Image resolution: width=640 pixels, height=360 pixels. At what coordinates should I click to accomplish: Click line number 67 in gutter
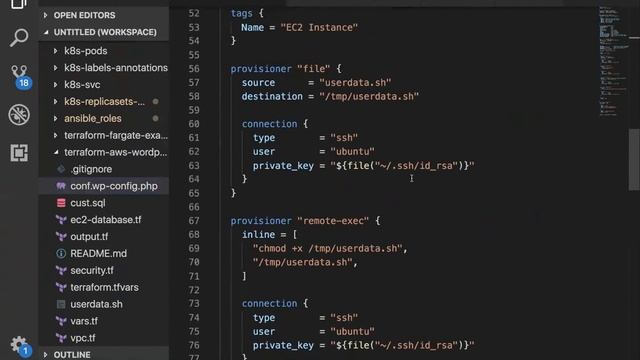pyautogui.click(x=194, y=221)
